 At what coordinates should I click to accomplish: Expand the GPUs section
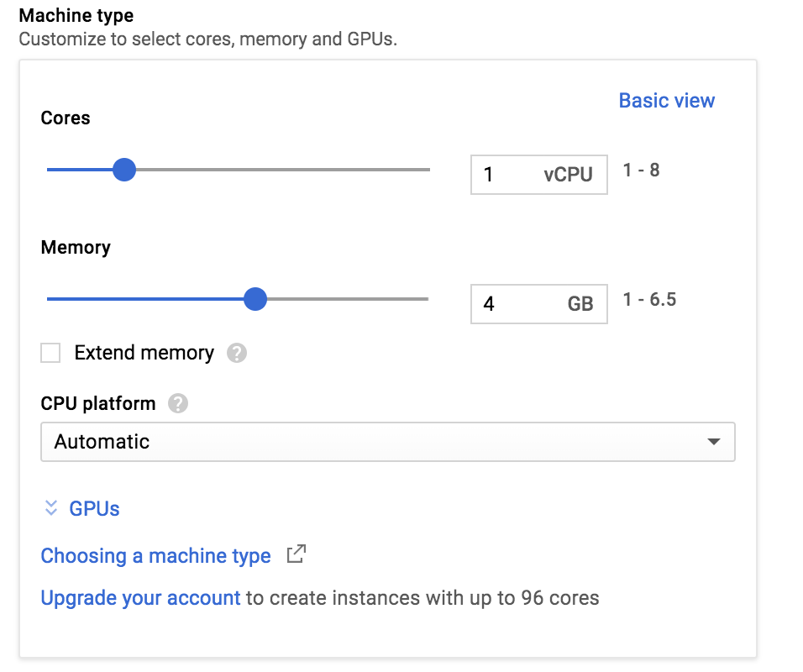click(94, 508)
